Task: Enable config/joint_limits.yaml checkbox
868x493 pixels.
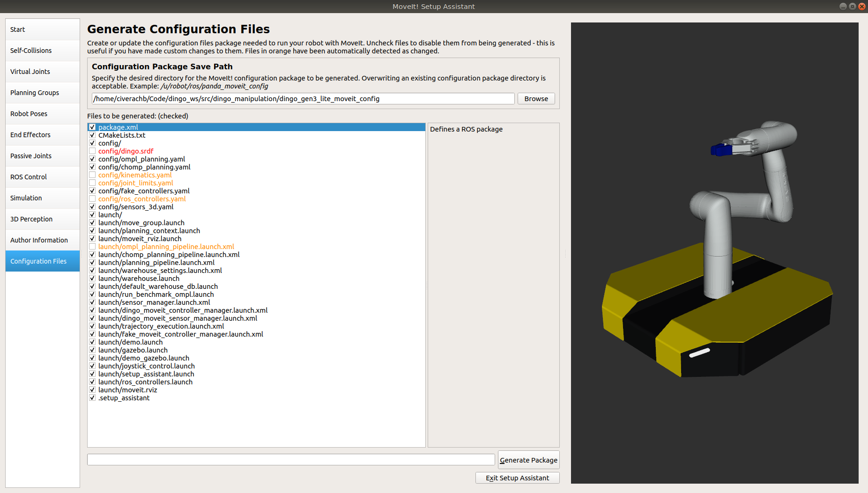Action: [92, 183]
